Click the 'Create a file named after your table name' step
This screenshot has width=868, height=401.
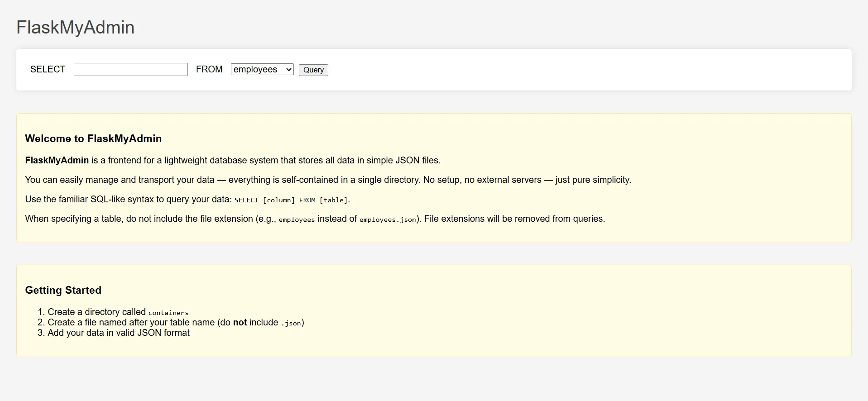click(176, 322)
